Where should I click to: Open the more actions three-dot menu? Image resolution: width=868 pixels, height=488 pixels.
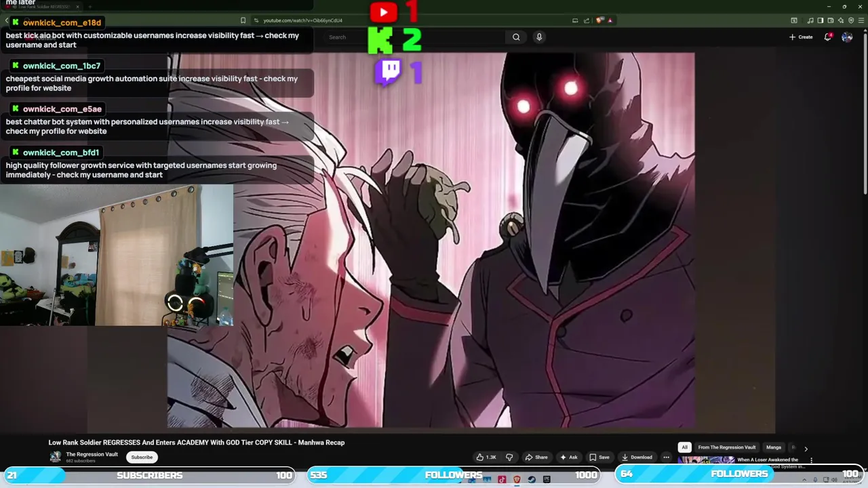666,457
